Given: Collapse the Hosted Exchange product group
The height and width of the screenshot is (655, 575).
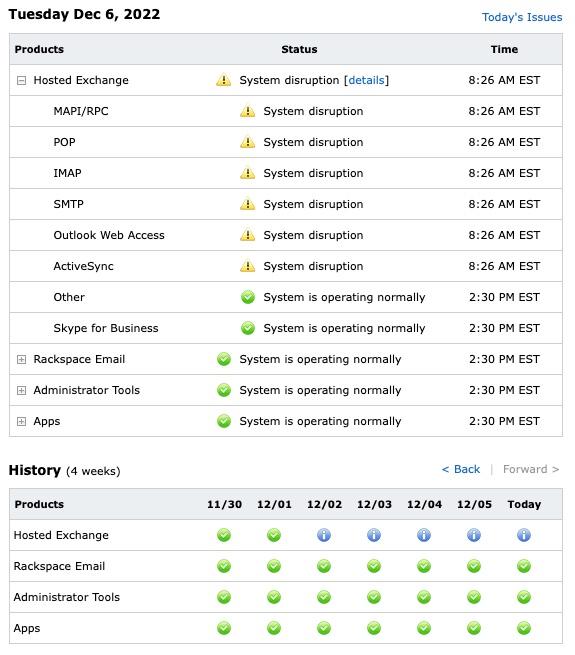Looking at the screenshot, I should pos(21,80).
